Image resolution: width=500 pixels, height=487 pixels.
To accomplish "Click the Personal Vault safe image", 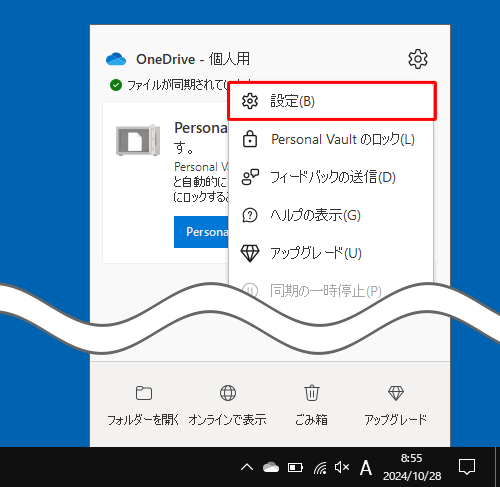I will point(138,140).
